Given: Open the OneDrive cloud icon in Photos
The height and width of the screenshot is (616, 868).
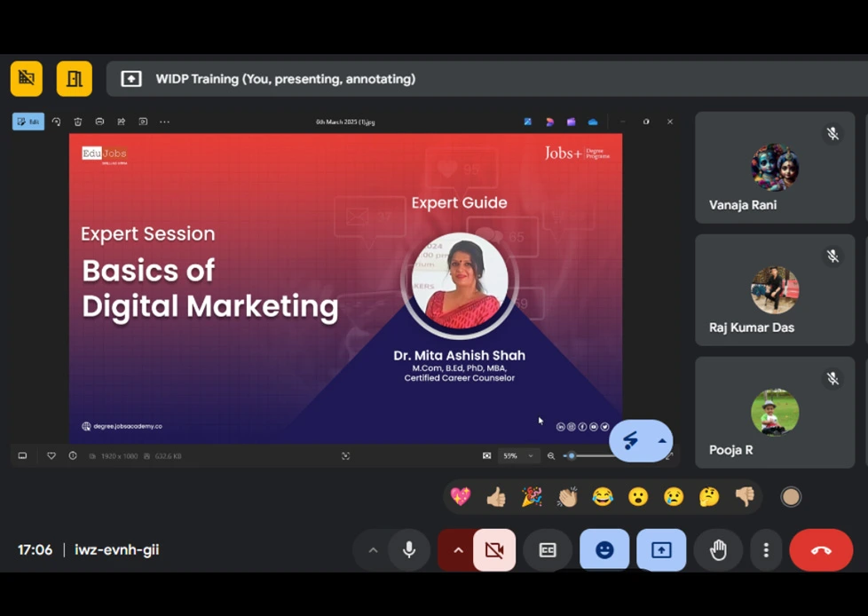Looking at the screenshot, I should pos(593,122).
